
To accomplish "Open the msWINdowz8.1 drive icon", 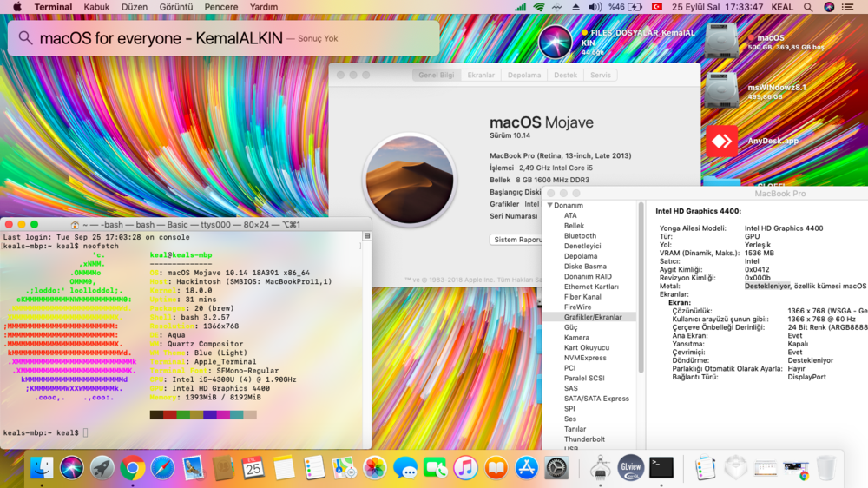I will (x=721, y=90).
